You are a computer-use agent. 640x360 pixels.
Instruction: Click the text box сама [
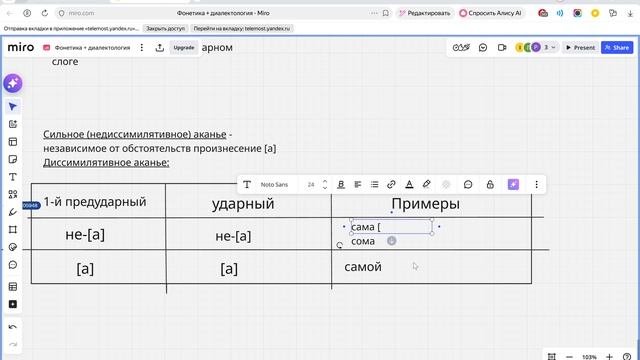[x=391, y=227]
